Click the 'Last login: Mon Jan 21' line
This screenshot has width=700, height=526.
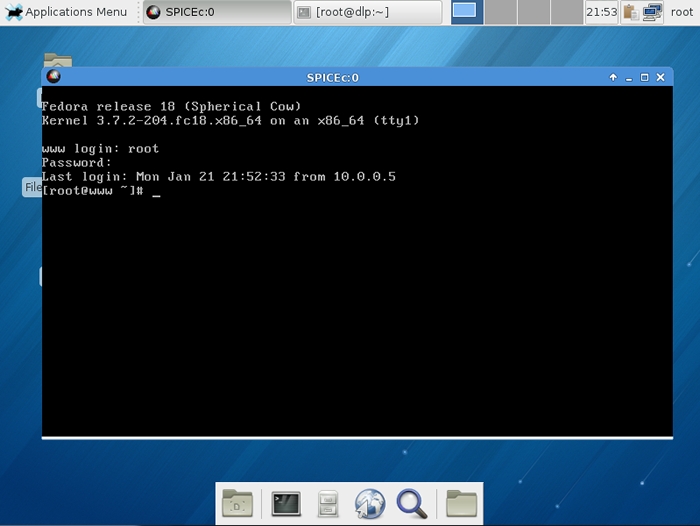[x=219, y=177]
